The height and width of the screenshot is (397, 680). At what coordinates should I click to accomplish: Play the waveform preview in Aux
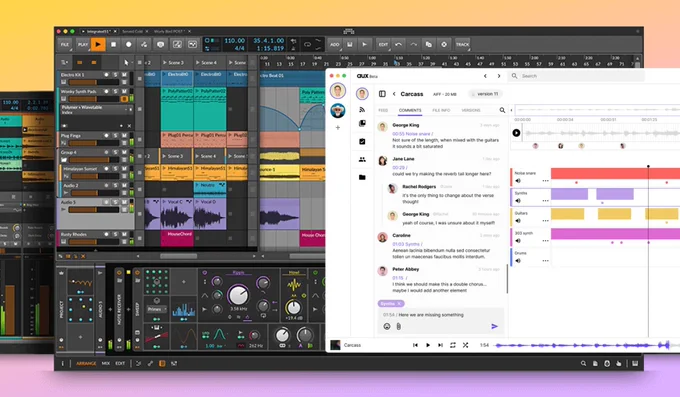pyautogui.click(x=516, y=133)
